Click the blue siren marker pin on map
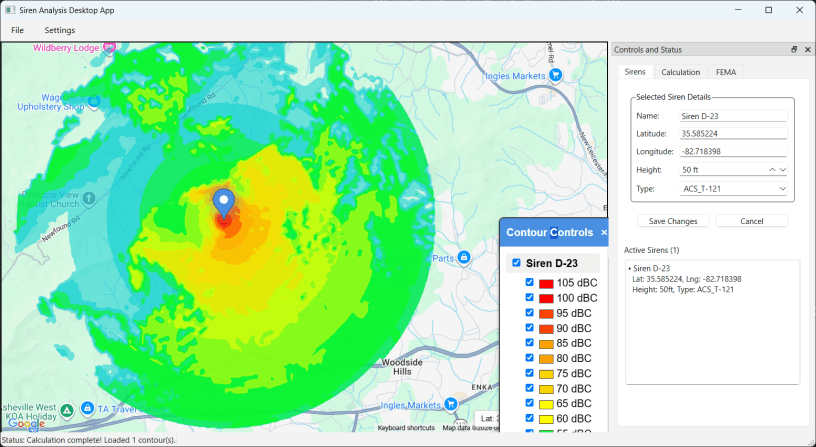Viewport: 816px width, 447px height. [x=224, y=203]
